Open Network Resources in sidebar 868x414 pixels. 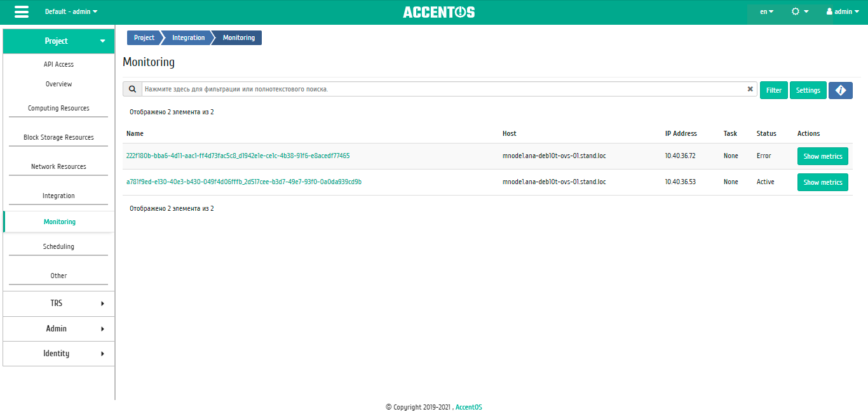click(x=58, y=166)
